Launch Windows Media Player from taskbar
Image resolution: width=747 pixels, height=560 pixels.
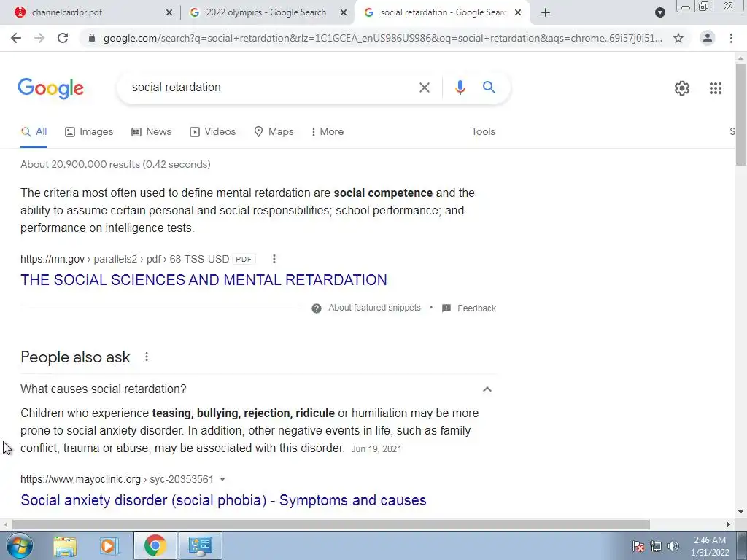click(109, 546)
